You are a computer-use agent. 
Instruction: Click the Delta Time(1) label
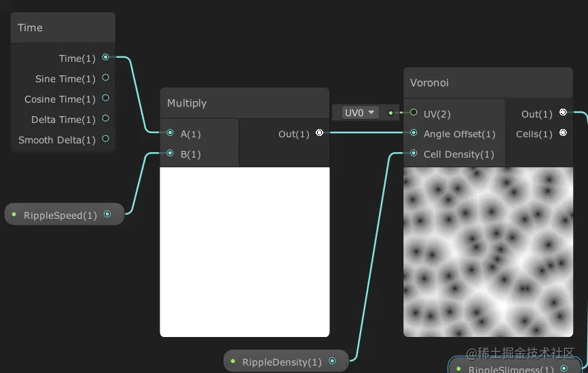(63, 120)
